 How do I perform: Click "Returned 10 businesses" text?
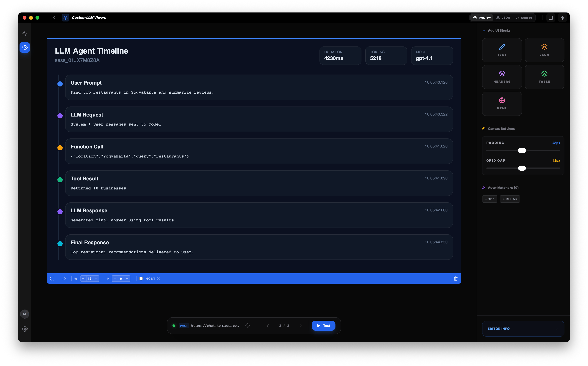coord(98,188)
